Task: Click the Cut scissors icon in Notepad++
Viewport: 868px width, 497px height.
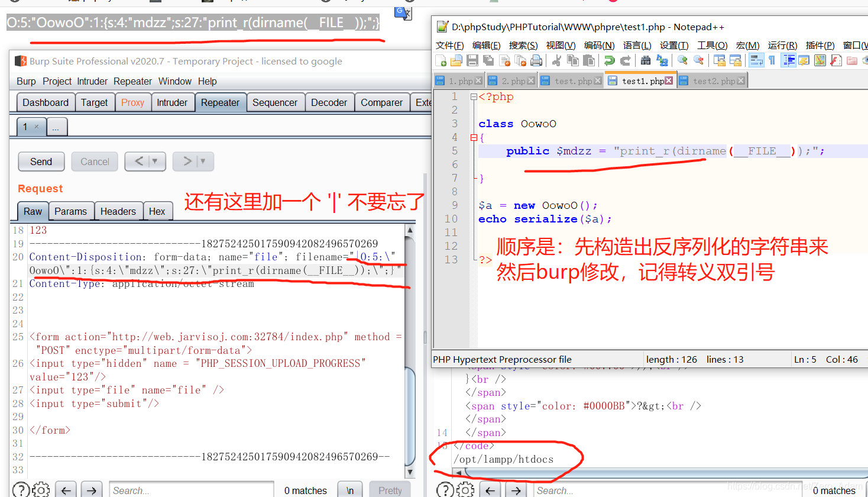Action: click(x=556, y=60)
